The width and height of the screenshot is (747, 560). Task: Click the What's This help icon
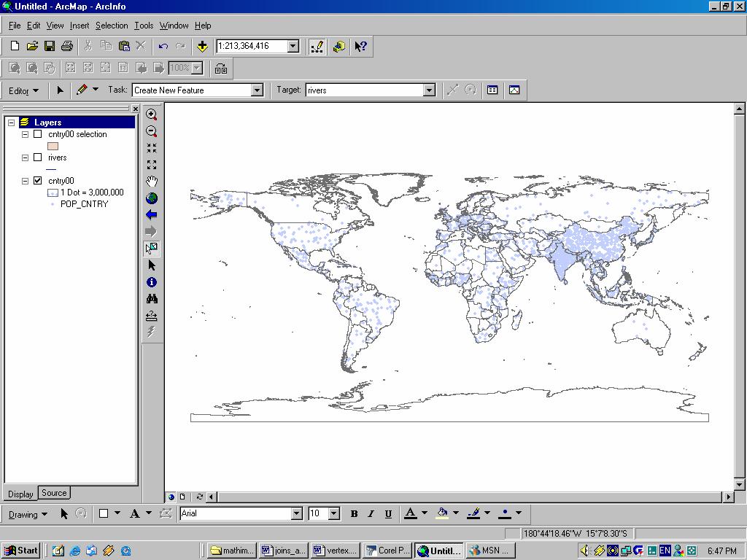(360, 46)
